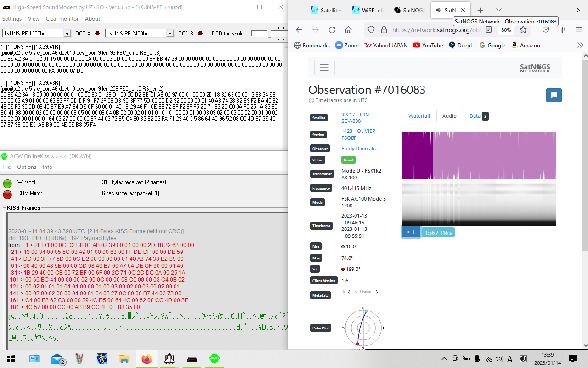Toggle reader view in the address bar
The height and width of the screenshot is (368, 588).
(489, 30)
